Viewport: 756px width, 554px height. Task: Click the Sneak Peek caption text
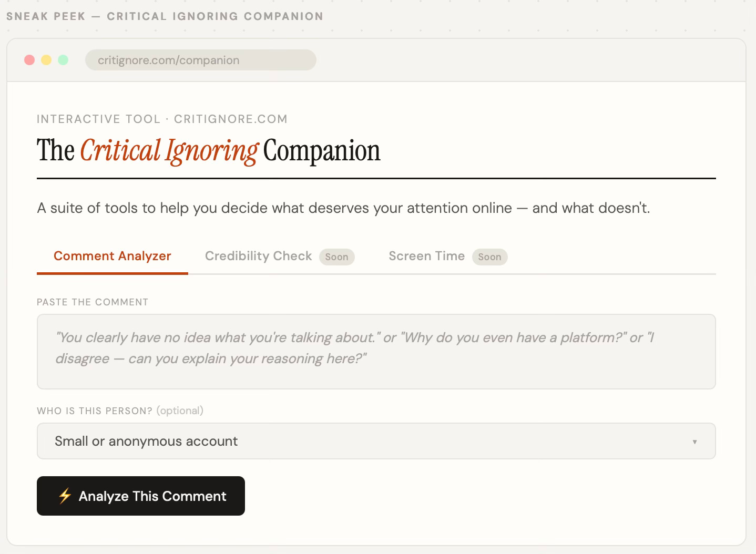(x=165, y=16)
